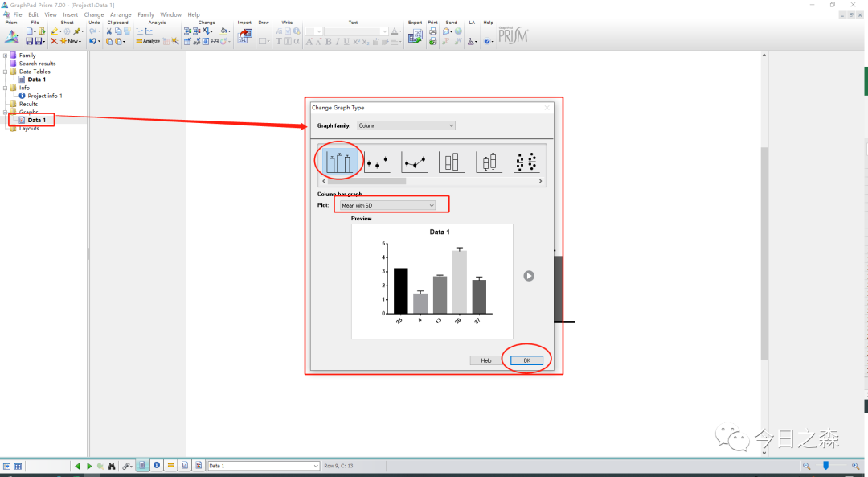Open the font name dropdown in Text section
The height and width of the screenshot is (477, 868).
[x=356, y=31]
